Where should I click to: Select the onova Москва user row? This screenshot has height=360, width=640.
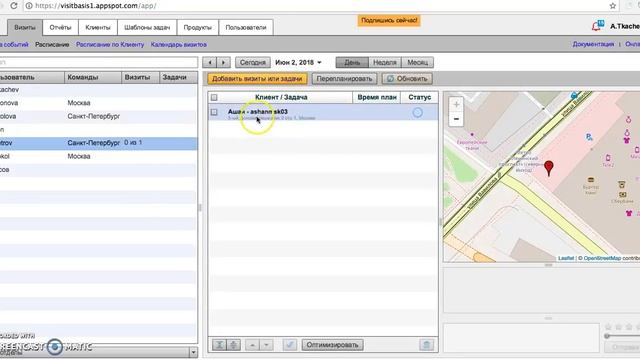point(98,103)
